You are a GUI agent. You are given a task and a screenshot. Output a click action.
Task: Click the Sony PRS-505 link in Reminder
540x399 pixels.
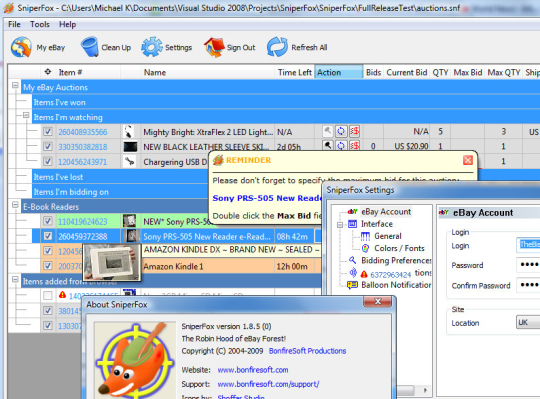tap(267, 198)
